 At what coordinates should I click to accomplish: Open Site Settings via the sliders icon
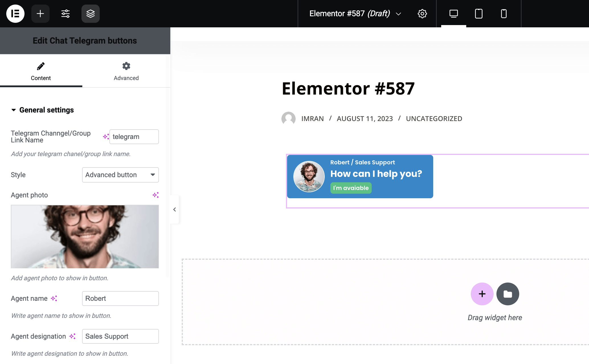click(x=65, y=13)
